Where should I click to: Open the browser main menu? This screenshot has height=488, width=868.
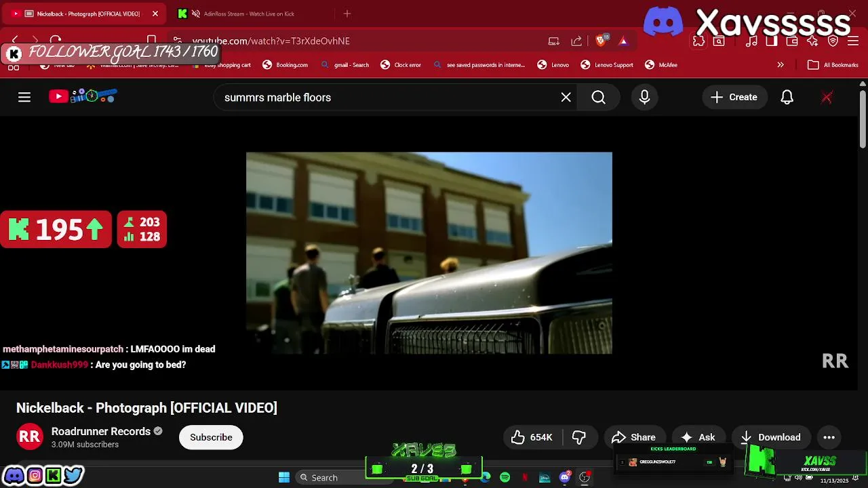853,41
